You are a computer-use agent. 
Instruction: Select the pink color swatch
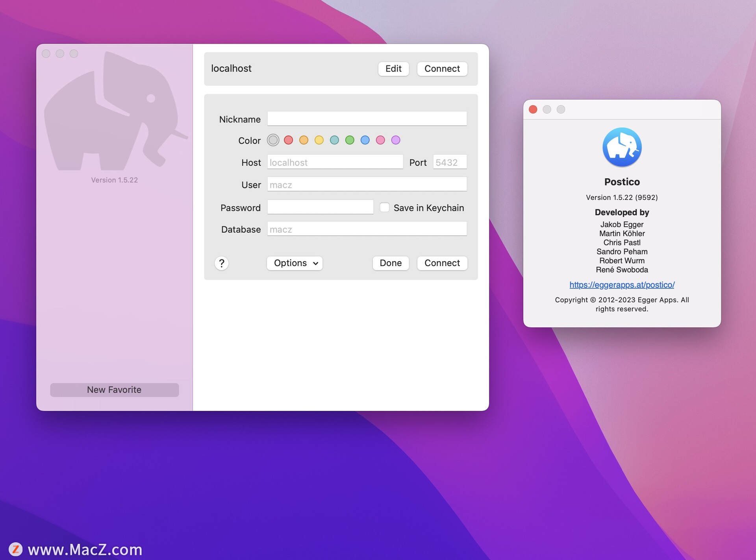(x=380, y=140)
